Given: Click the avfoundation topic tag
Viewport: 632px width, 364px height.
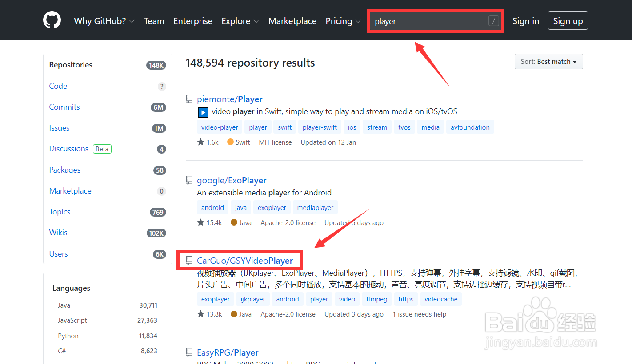Looking at the screenshot, I should [470, 127].
